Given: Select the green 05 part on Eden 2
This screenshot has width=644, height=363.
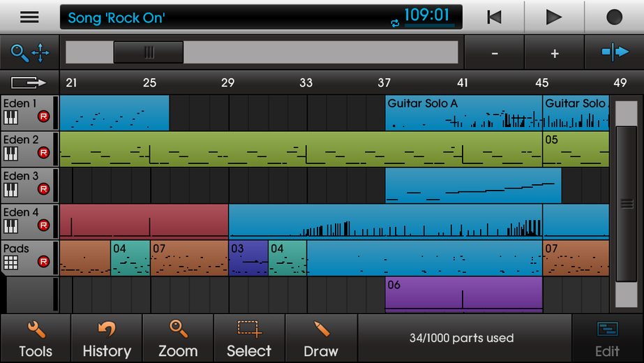Looking at the screenshot, I should [576, 149].
